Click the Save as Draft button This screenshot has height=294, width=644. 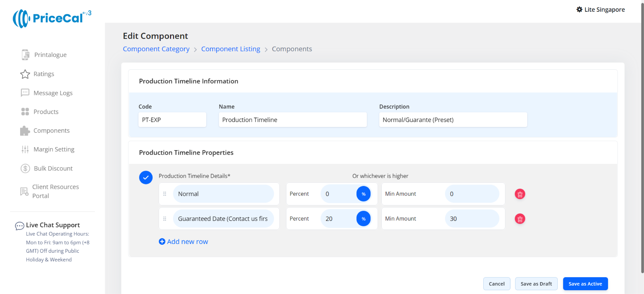536,284
